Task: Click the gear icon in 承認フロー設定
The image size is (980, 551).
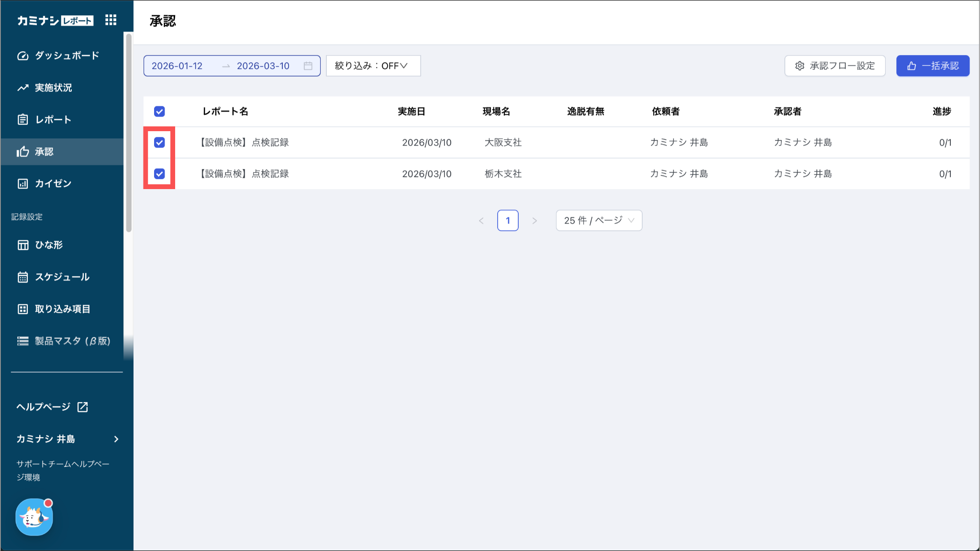Action: tap(800, 66)
